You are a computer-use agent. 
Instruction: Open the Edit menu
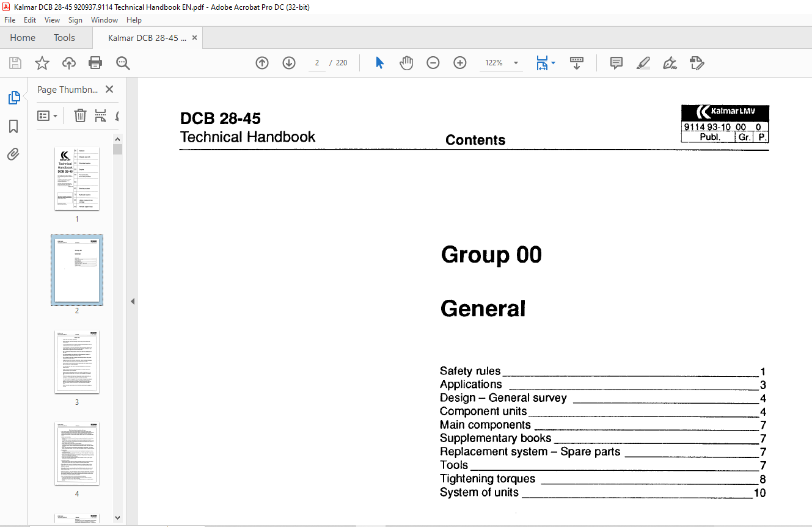pos(30,20)
